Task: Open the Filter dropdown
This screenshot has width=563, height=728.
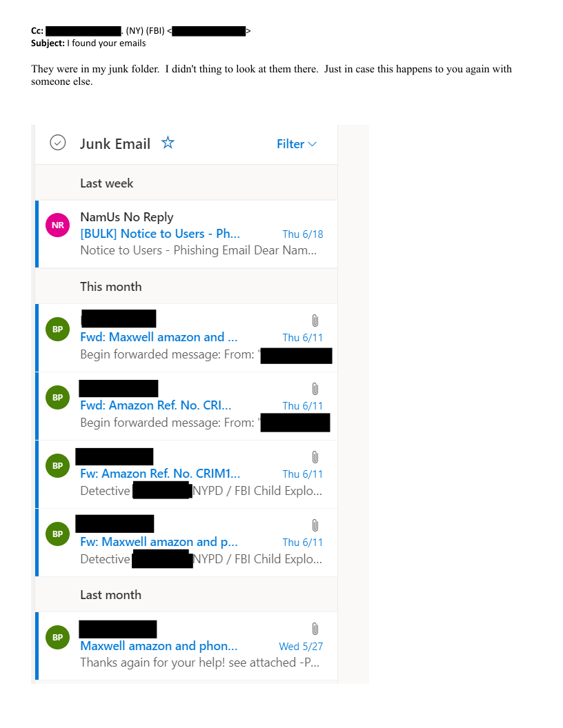Action: tap(297, 144)
